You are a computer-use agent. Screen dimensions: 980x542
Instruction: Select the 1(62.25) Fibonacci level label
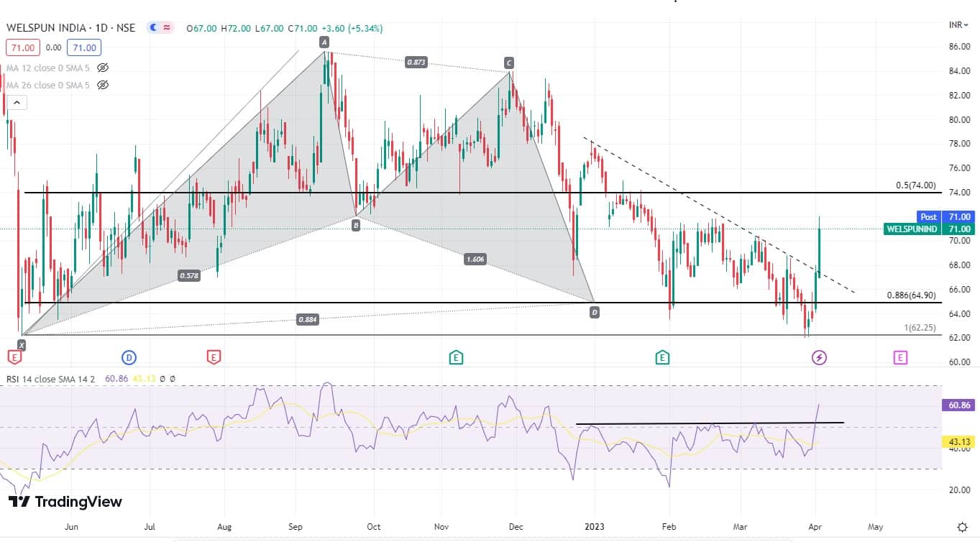tap(920, 327)
